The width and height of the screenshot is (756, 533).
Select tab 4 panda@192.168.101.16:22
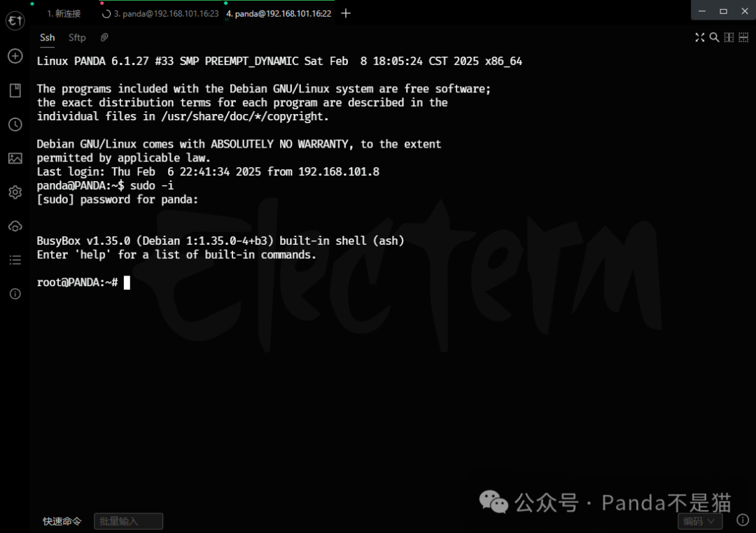[279, 13]
